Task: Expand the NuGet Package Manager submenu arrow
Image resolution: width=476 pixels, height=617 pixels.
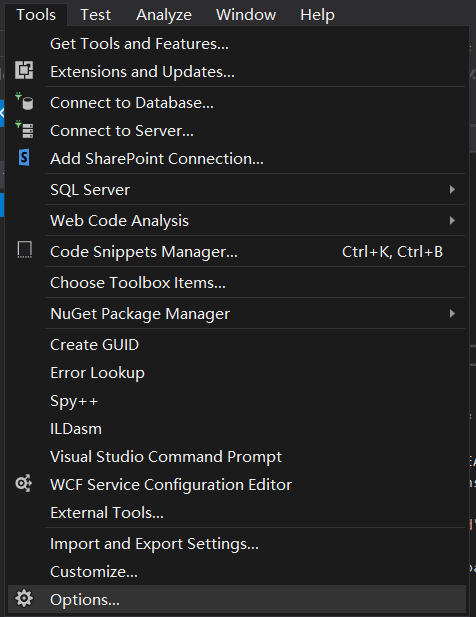Action: pos(452,314)
